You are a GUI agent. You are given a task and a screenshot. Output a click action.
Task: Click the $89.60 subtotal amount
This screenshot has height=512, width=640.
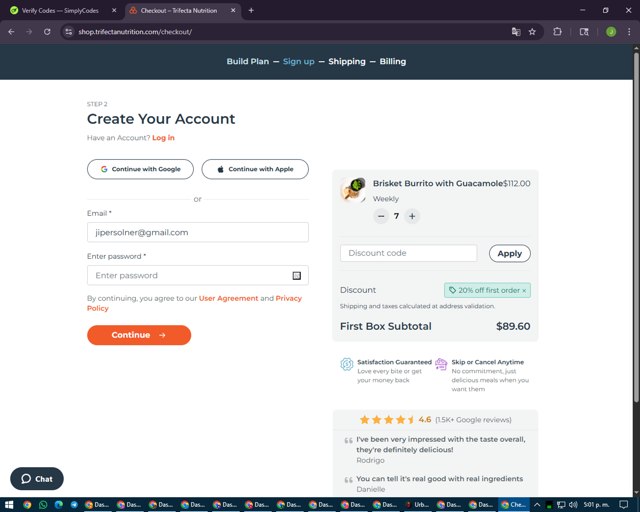click(x=513, y=326)
